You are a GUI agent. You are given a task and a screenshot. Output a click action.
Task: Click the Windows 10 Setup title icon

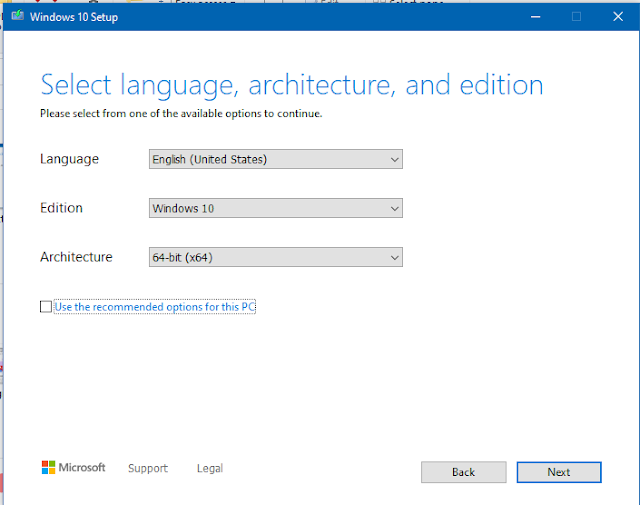[18, 16]
